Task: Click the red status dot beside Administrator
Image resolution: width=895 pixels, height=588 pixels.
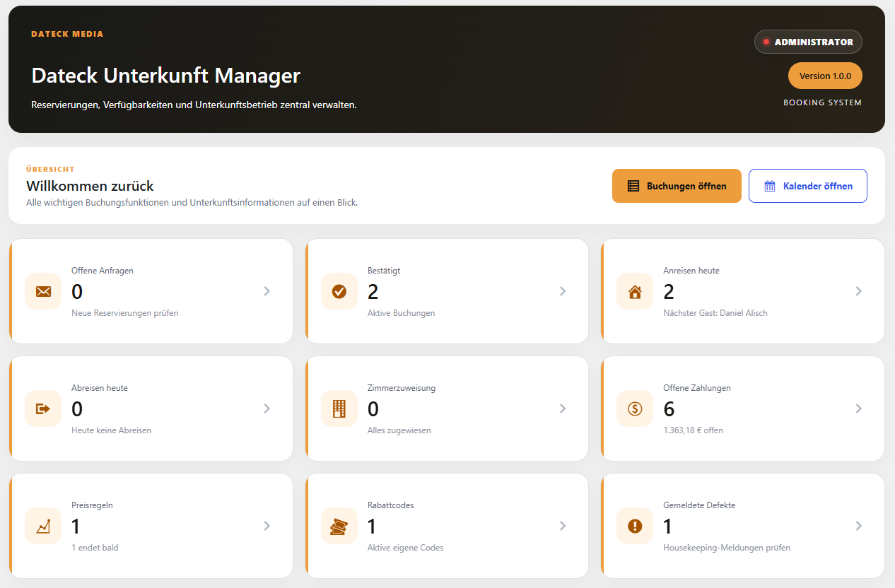Action: click(766, 42)
